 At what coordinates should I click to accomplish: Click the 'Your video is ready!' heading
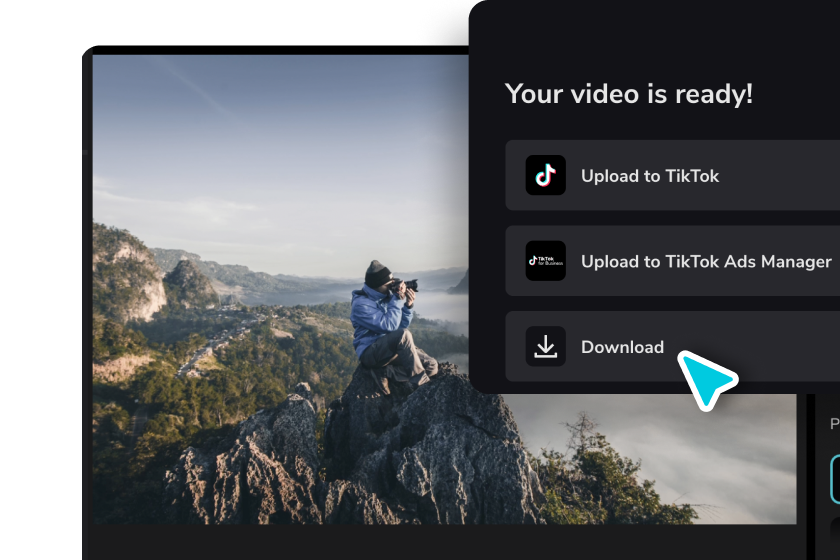[x=629, y=94]
